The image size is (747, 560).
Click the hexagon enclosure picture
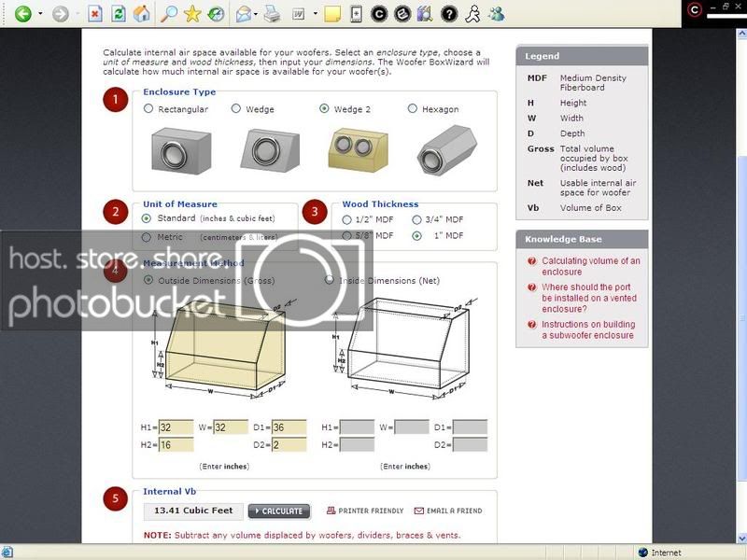446,150
